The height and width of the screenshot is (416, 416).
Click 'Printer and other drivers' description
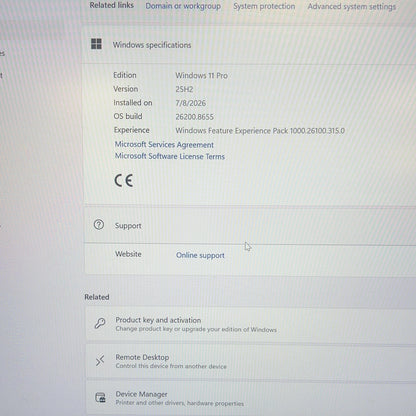180,403
